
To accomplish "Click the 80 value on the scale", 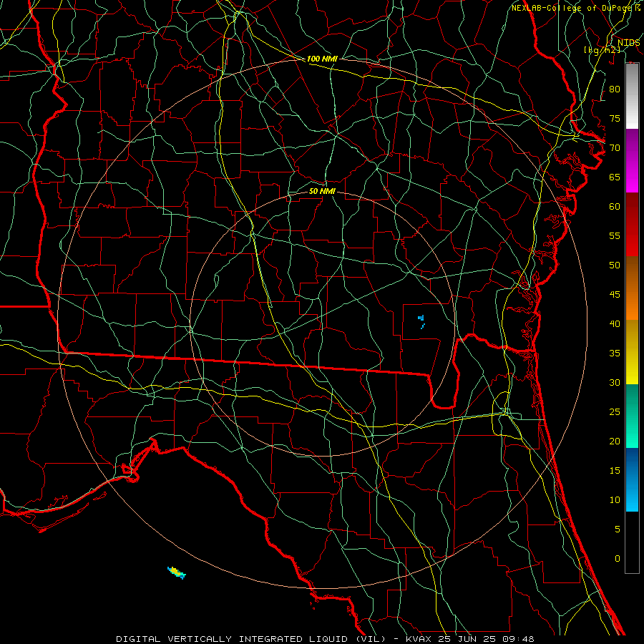I will coord(615,89).
